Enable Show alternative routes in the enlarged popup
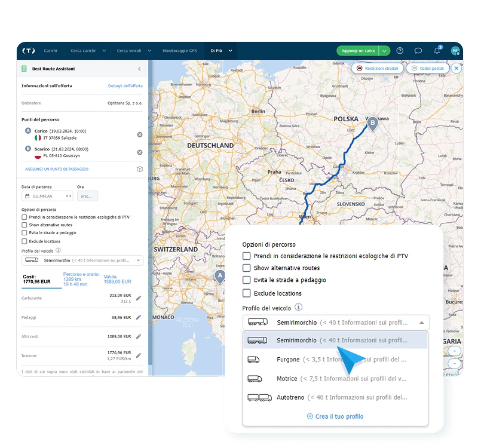The height and width of the screenshot is (448, 478). point(246,268)
